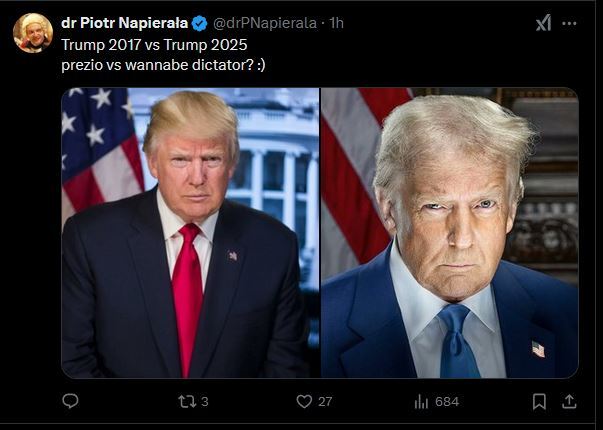Click the Grok AI icon on the post

[543, 23]
